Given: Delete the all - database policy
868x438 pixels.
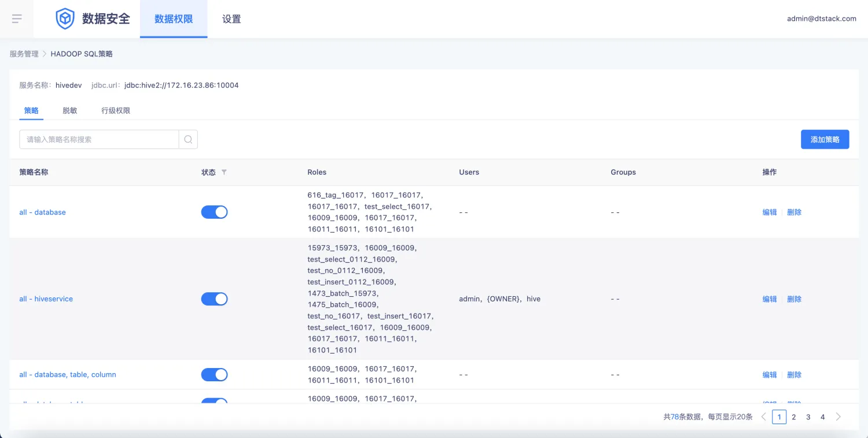Looking at the screenshot, I should click(x=794, y=212).
